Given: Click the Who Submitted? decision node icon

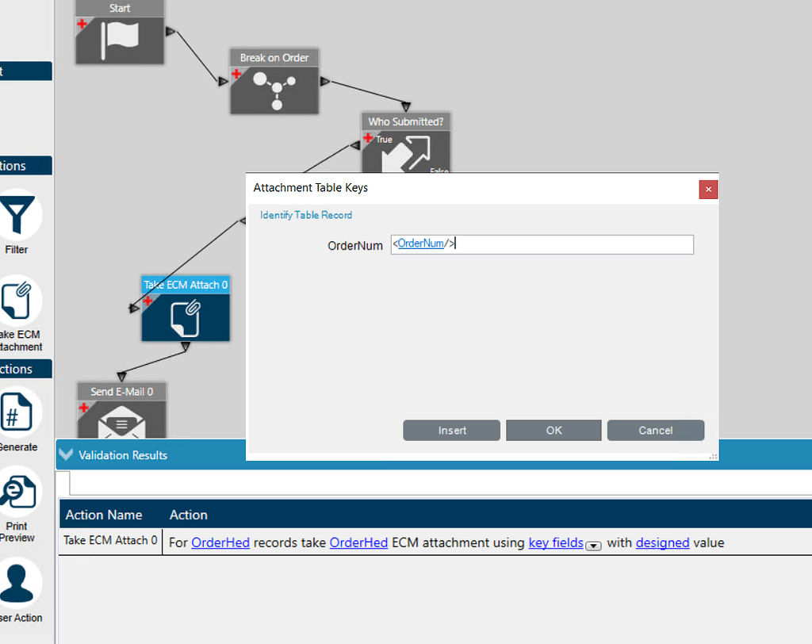Looking at the screenshot, I should pos(407,152).
